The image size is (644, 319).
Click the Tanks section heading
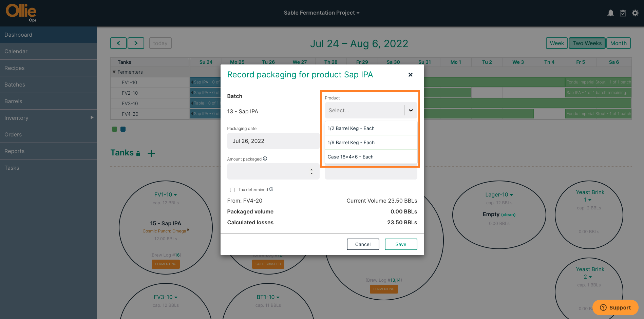click(x=122, y=153)
